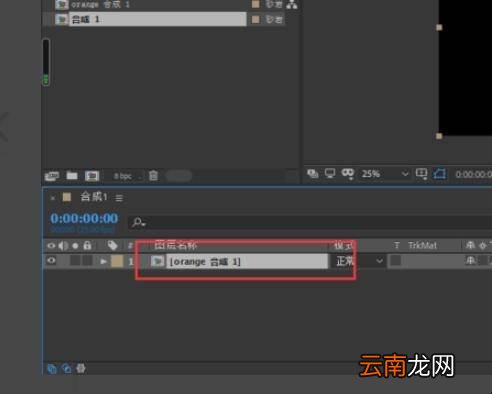Screen dimensions: 492x394
Task: Toggle the shy switch for layer 1
Action: pos(470,260)
